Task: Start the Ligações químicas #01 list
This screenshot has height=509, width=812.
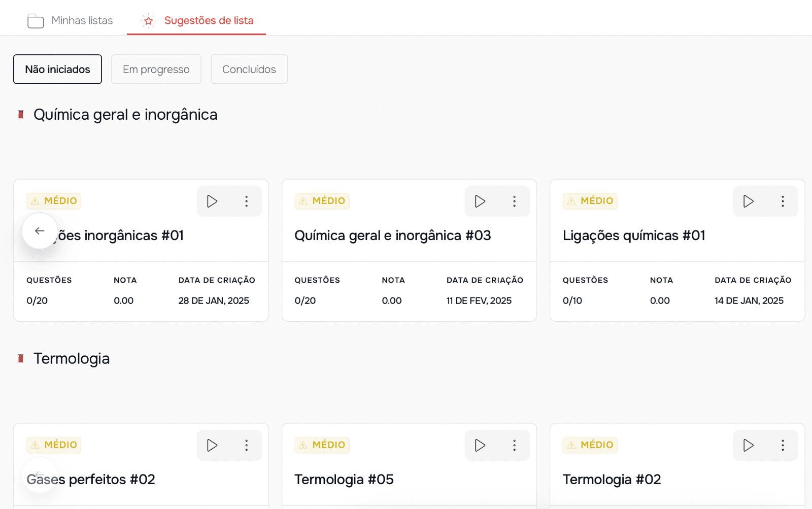Action: pyautogui.click(x=748, y=201)
